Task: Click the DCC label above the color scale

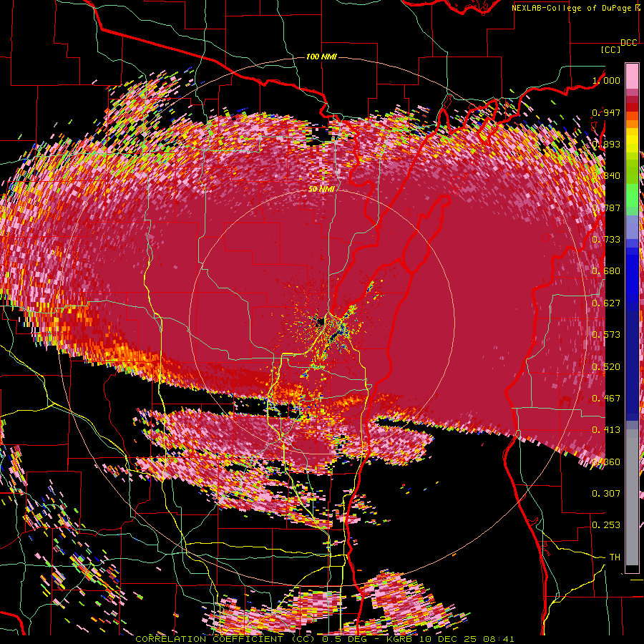Action: [x=628, y=43]
